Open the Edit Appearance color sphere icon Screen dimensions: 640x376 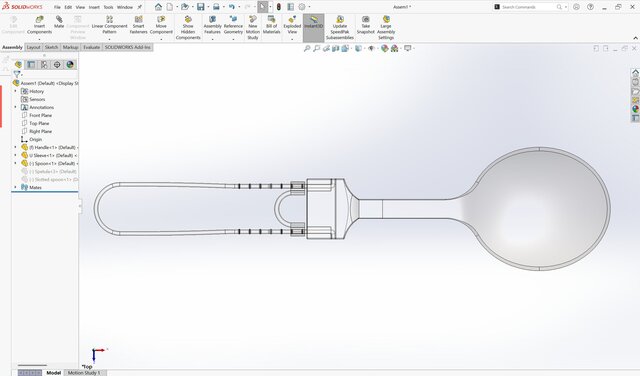(x=384, y=49)
